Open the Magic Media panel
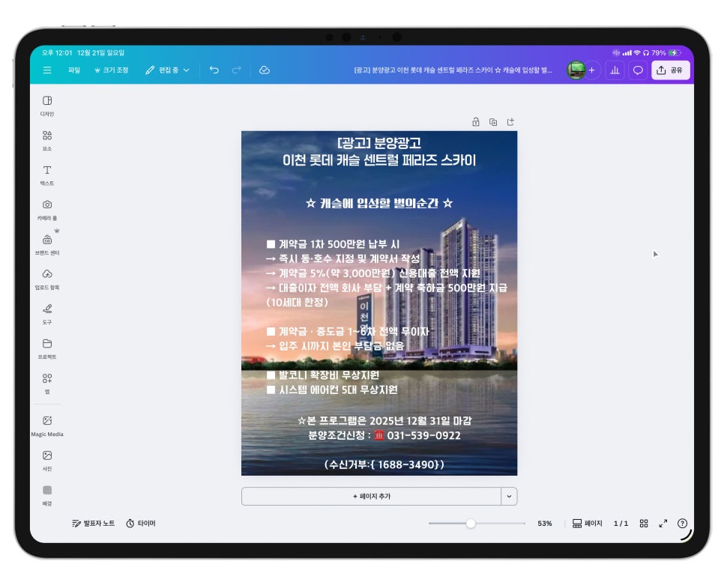This screenshot has width=724, height=588. point(47,425)
